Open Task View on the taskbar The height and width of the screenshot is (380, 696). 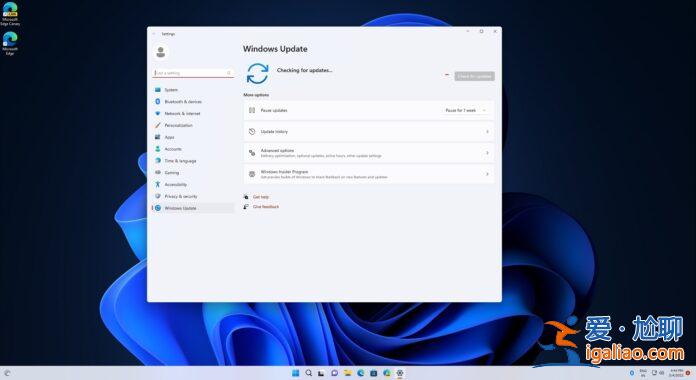tap(321, 373)
